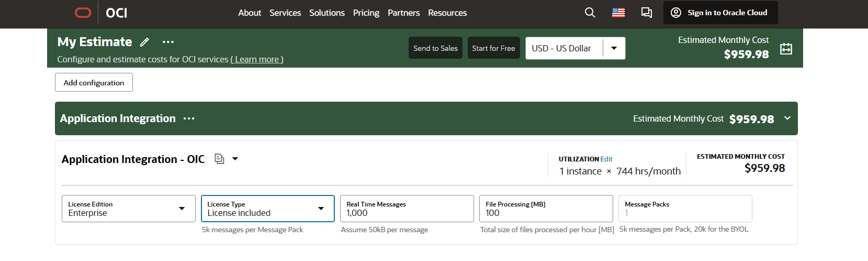Click the copy document icon next to OIC
The image size is (868, 261).
pyautogui.click(x=219, y=159)
